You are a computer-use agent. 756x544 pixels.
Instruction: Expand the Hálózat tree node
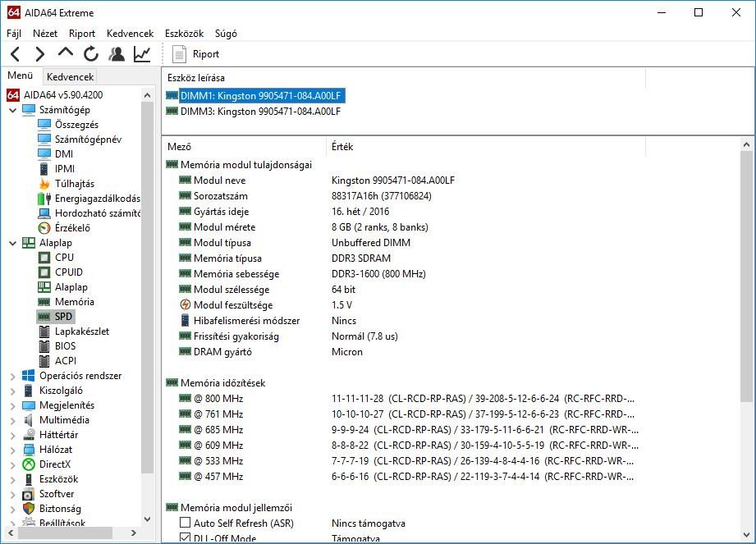click(13, 450)
